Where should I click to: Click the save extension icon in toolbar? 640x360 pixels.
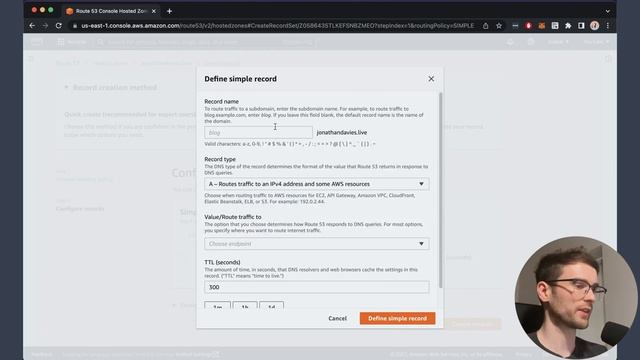click(555, 26)
